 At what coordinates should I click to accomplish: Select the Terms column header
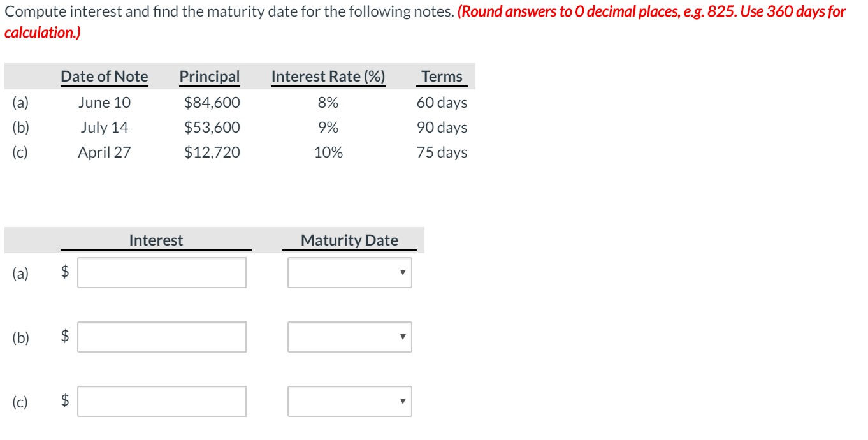pyautogui.click(x=442, y=76)
